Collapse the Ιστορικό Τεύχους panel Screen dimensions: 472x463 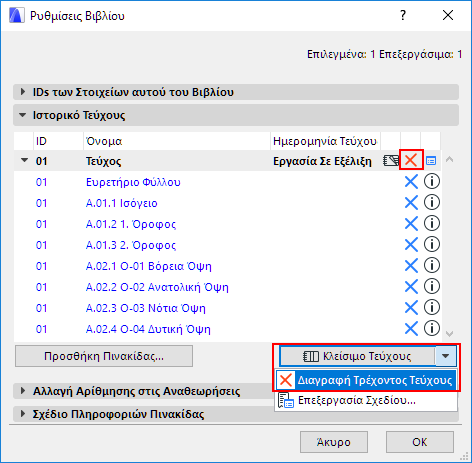pos(23,115)
